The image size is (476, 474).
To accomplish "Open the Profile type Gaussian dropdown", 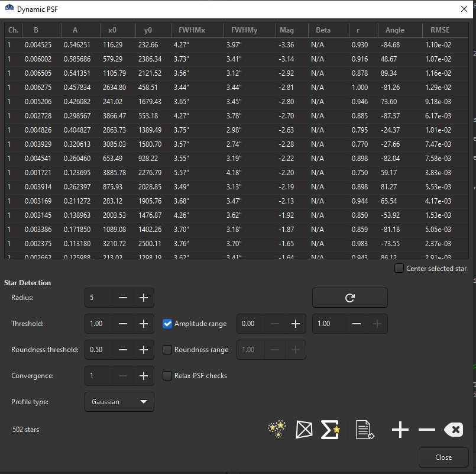I will 119,402.
